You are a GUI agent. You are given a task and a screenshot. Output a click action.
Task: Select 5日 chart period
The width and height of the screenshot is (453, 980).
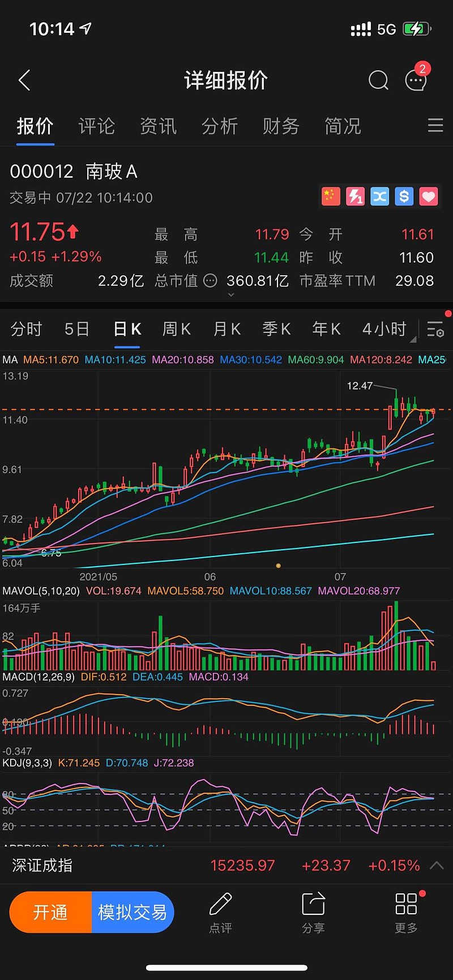pos(77,329)
